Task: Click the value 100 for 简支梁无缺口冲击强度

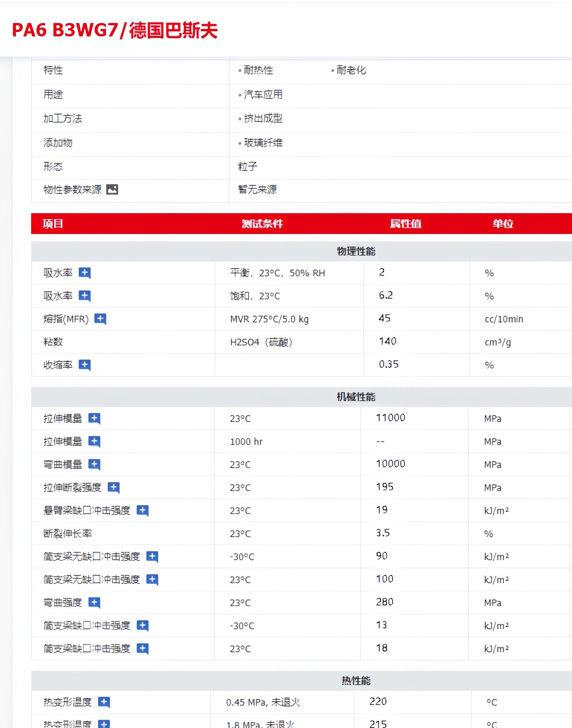Action: 385,579
